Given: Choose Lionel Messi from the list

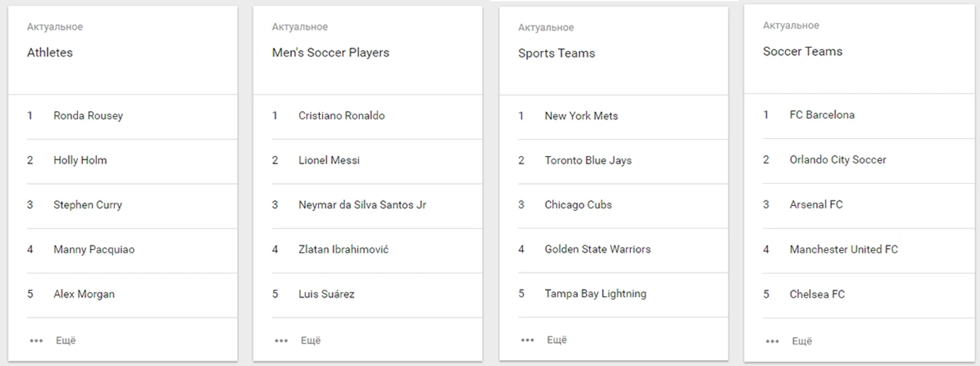Looking at the screenshot, I should point(329,160).
